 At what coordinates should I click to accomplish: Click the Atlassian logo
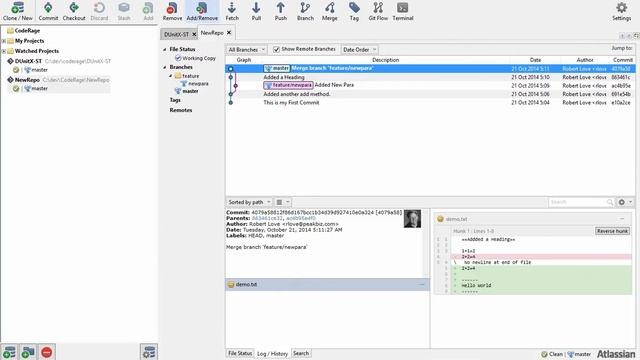coord(616,354)
